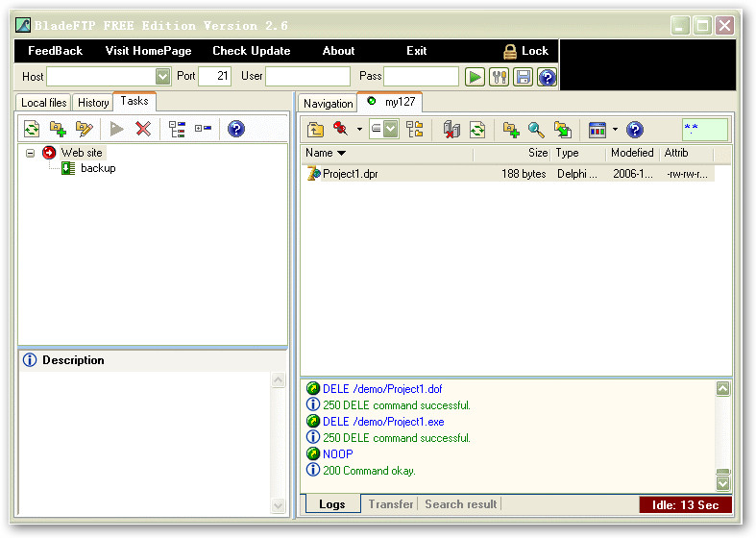The image size is (756, 538).
Task: Click Exit in the menu bar
Action: coord(417,51)
